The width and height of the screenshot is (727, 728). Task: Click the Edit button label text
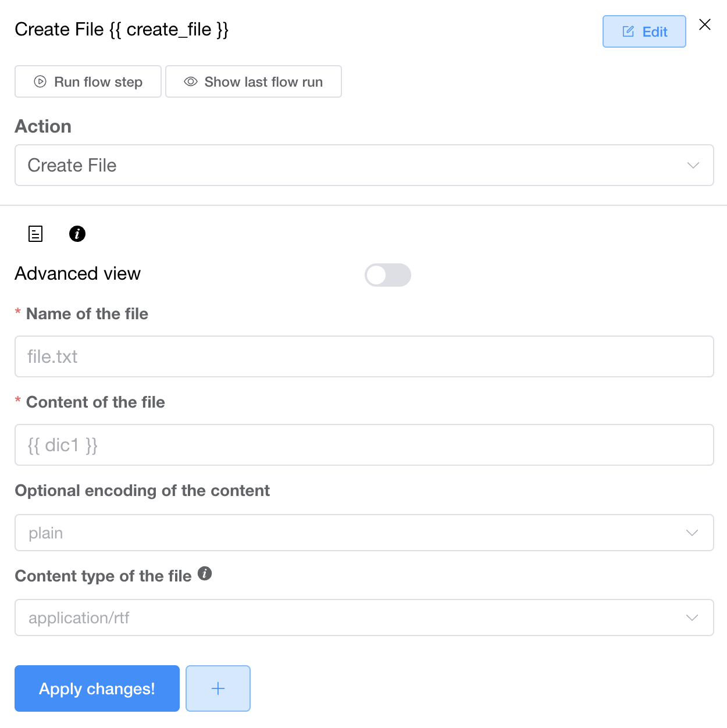point(655,32)
